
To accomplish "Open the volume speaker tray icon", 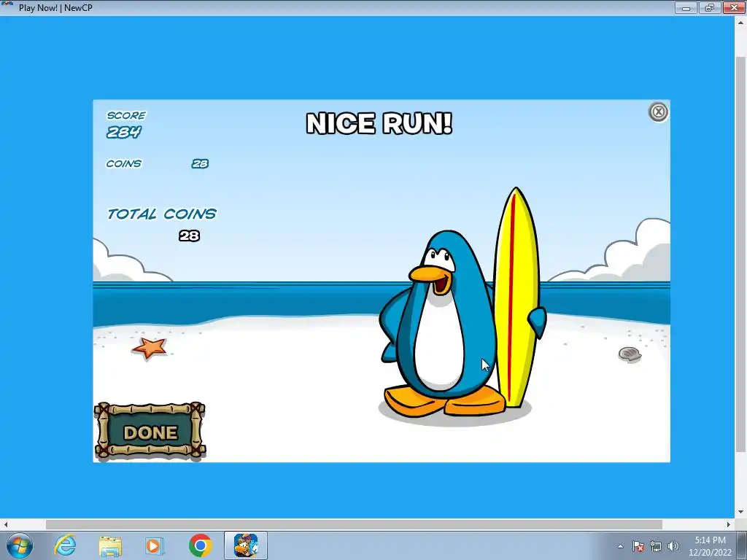I will coord(673,546).
